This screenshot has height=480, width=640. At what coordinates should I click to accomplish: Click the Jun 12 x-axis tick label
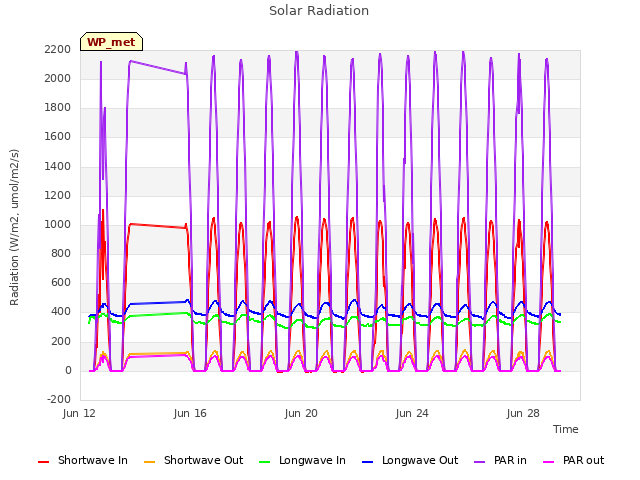(79, 413)
